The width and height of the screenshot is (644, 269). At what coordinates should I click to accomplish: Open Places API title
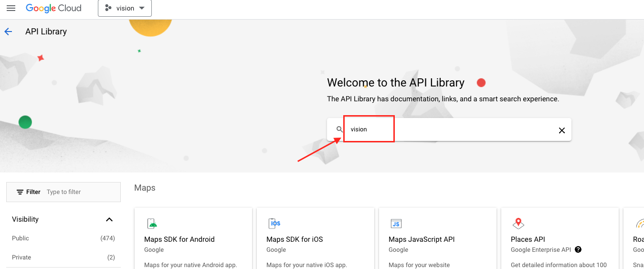point(528,239)
